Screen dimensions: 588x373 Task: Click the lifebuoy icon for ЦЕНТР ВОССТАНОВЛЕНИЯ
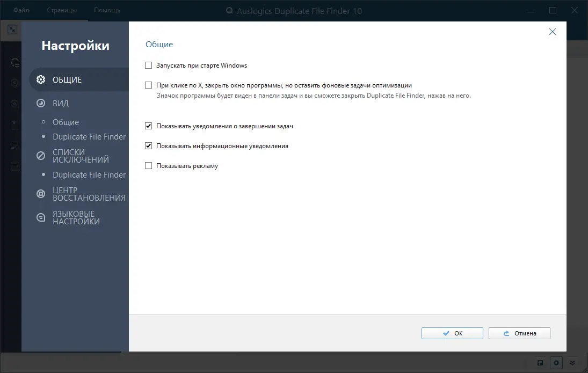coord(41,194)
